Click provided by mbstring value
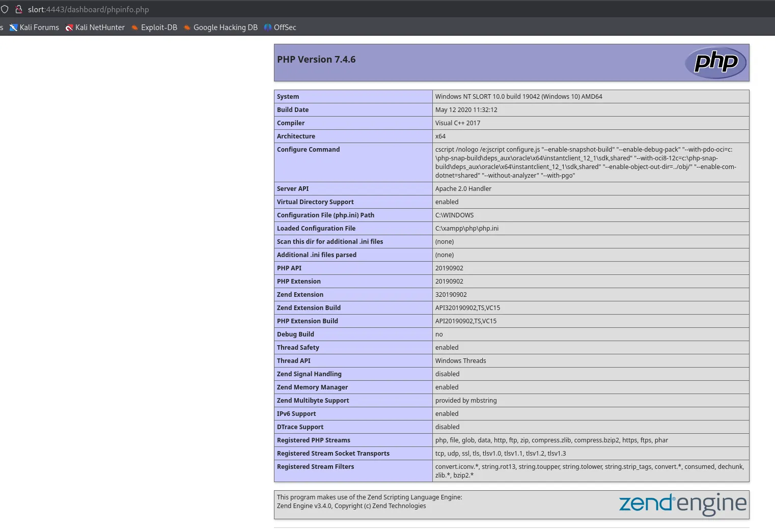This screenshot has width=775, height=532. [x=466, y=401]
